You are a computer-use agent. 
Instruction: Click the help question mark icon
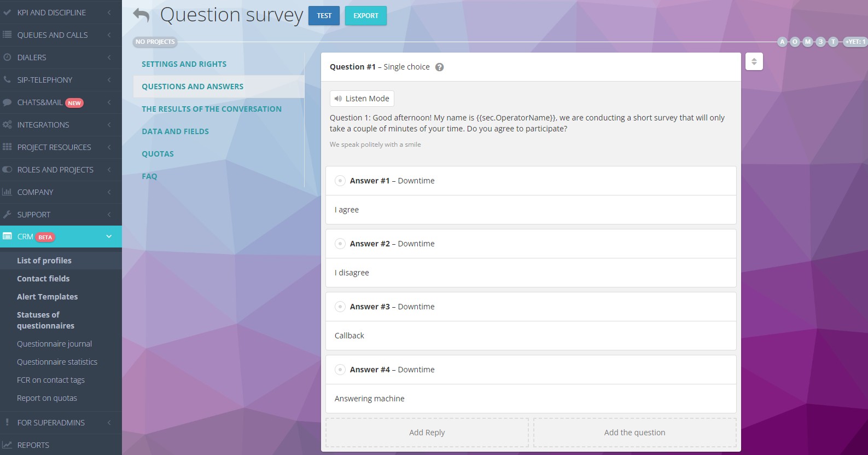pos(439,67)
